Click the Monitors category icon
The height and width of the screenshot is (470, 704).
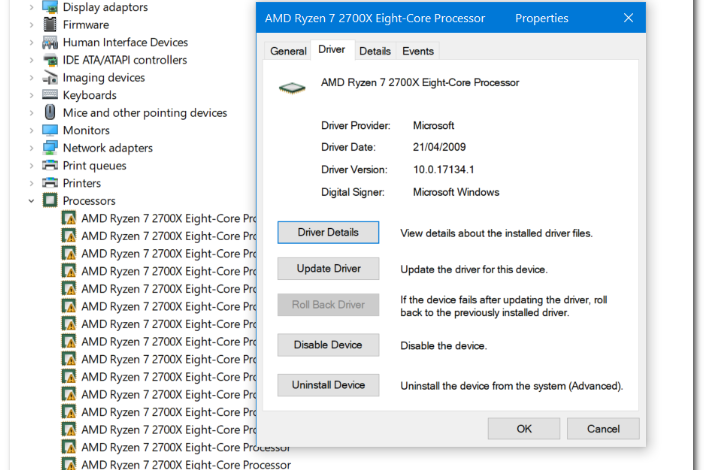pyautogui.click(x=50, y=131)
